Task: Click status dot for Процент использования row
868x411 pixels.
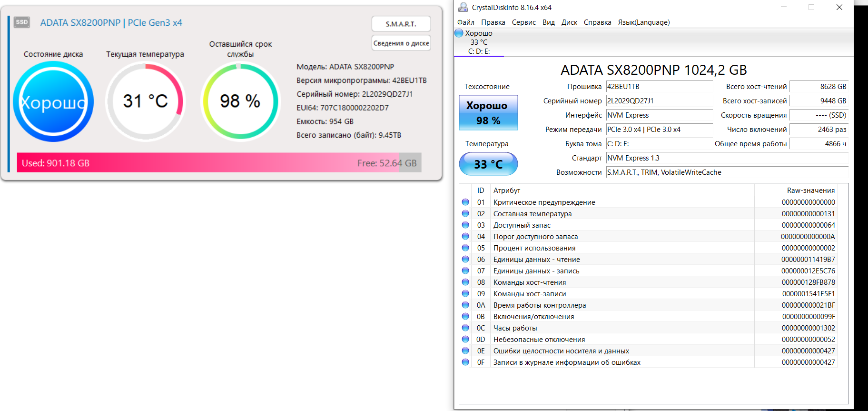Action: point(465,248)
